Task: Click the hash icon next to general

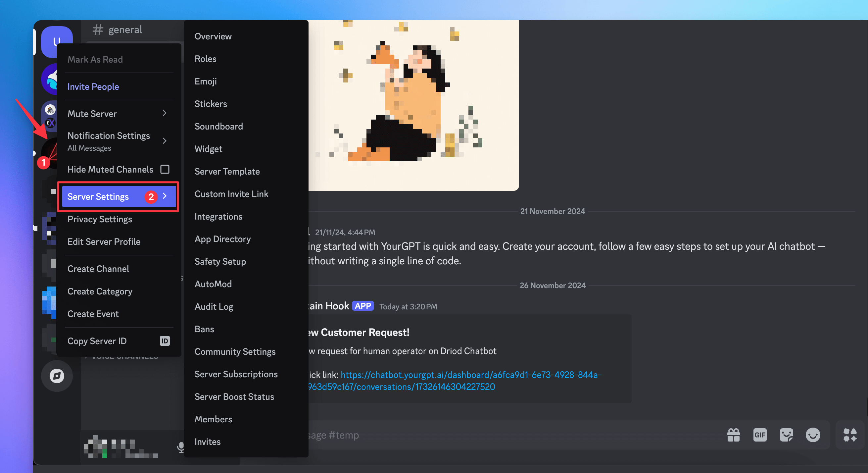Action: coord(98,29)
